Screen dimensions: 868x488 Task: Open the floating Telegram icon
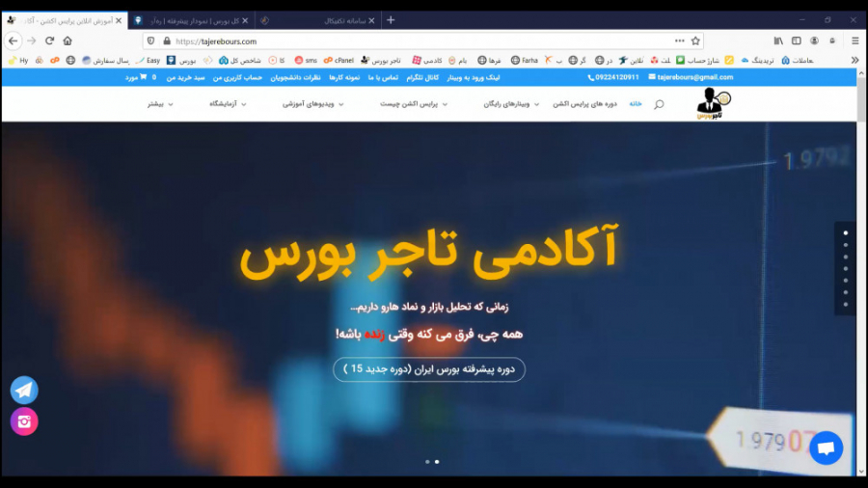[x=24, y=390]
